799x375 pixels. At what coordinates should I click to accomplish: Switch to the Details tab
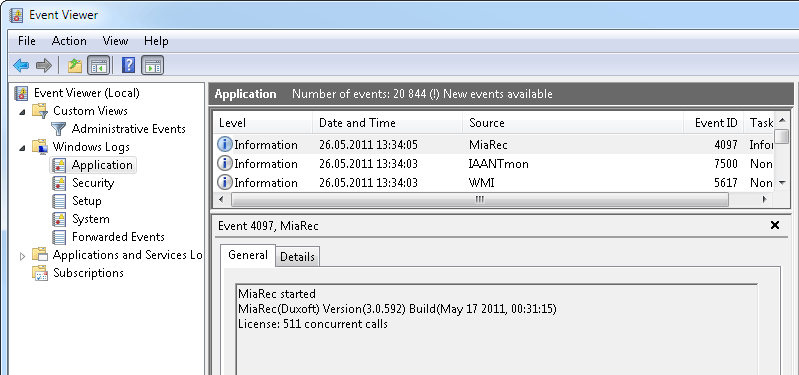pos(297,257)
